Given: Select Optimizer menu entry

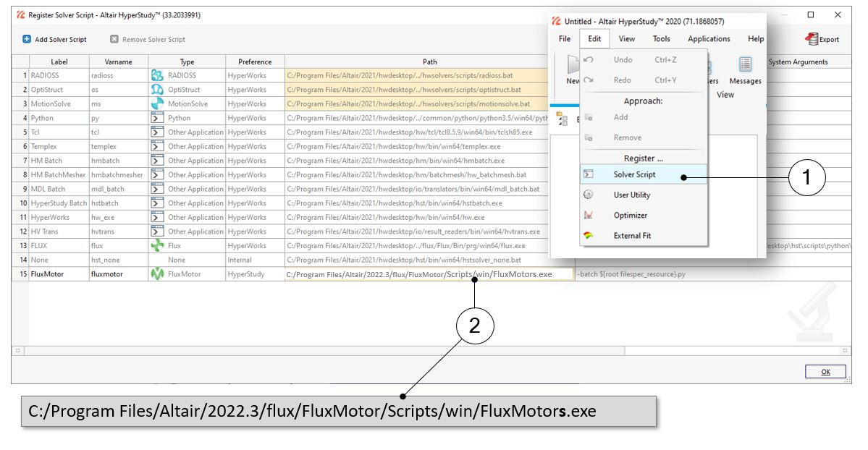Looking at the screenshot, I should (630, 215).
